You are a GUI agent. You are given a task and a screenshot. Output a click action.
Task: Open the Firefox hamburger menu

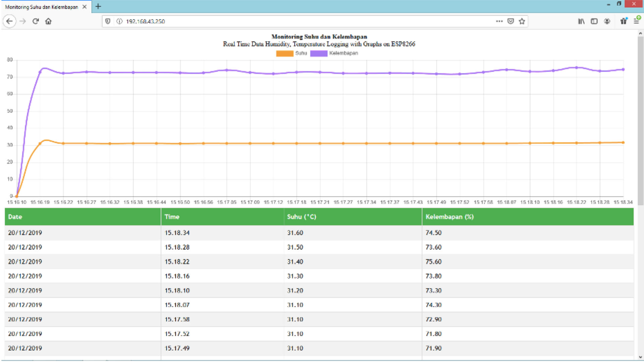pyautogui.click(x=636, y=21)
